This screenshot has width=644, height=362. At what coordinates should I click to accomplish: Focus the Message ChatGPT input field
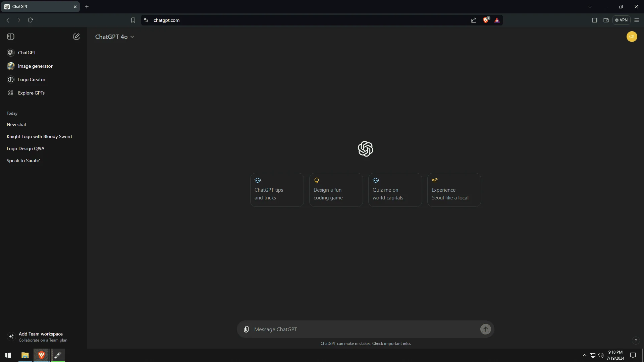pyautogui.click(x=366, y=329)
